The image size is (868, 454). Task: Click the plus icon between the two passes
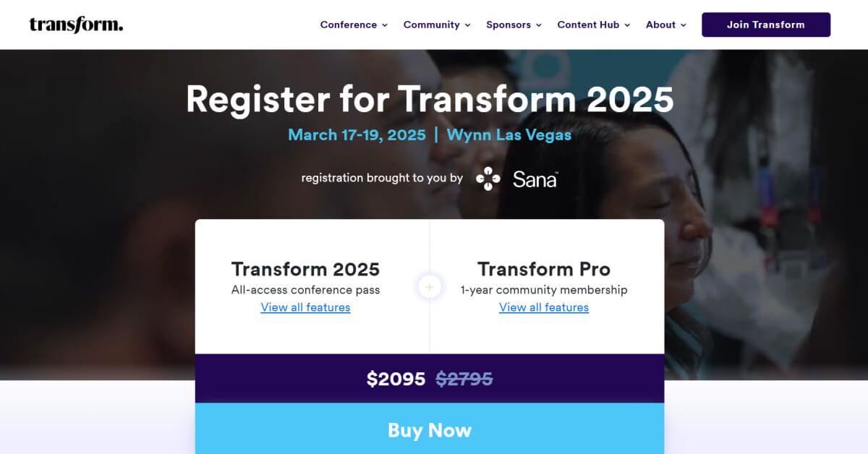coord(429,286)
